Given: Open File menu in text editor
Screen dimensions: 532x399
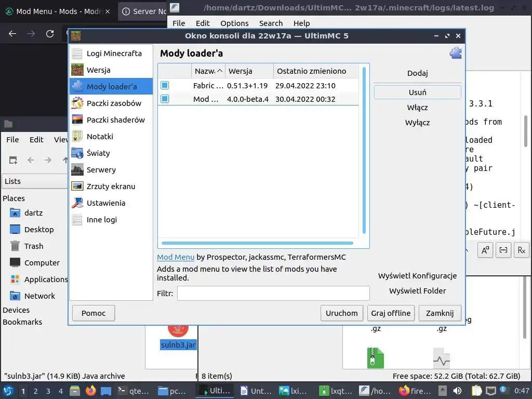Looking at the screenshot, I should point(179,23).
